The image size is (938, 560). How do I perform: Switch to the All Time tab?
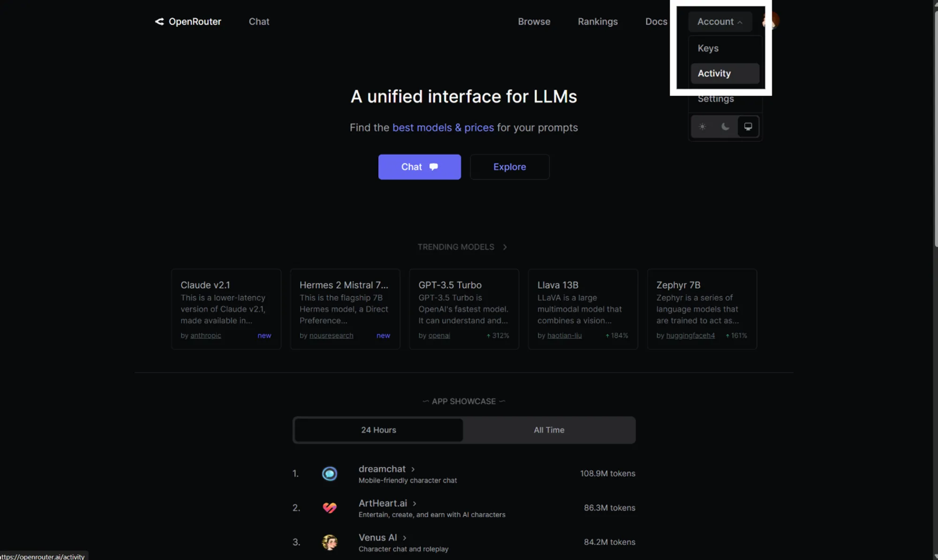click(548, 429)
